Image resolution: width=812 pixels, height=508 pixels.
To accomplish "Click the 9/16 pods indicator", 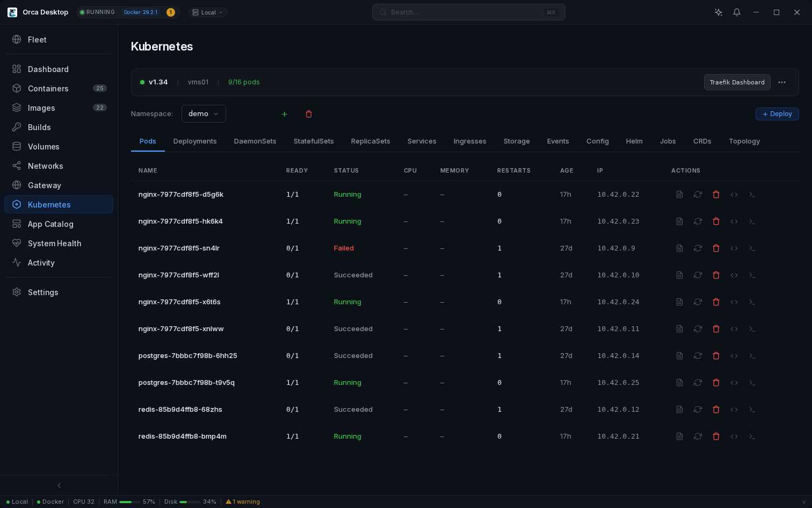I will [x=244, y=82].
